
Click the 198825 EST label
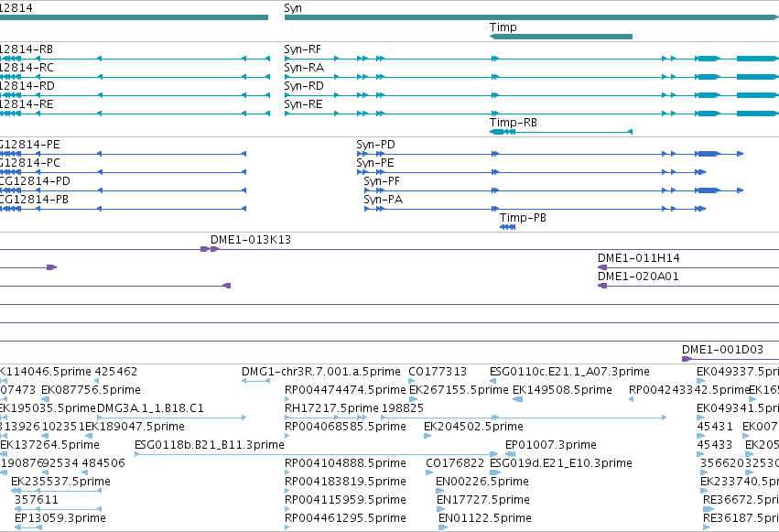point(403,408)
